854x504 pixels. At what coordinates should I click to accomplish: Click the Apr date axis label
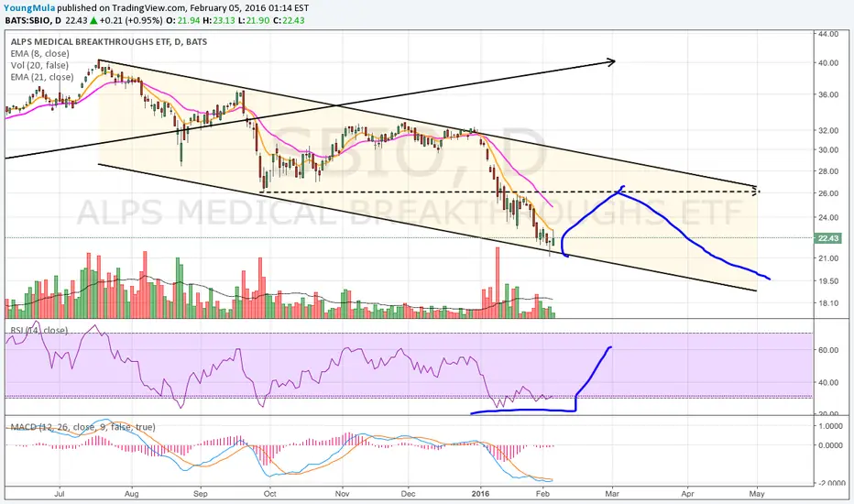tap(688, 494)
